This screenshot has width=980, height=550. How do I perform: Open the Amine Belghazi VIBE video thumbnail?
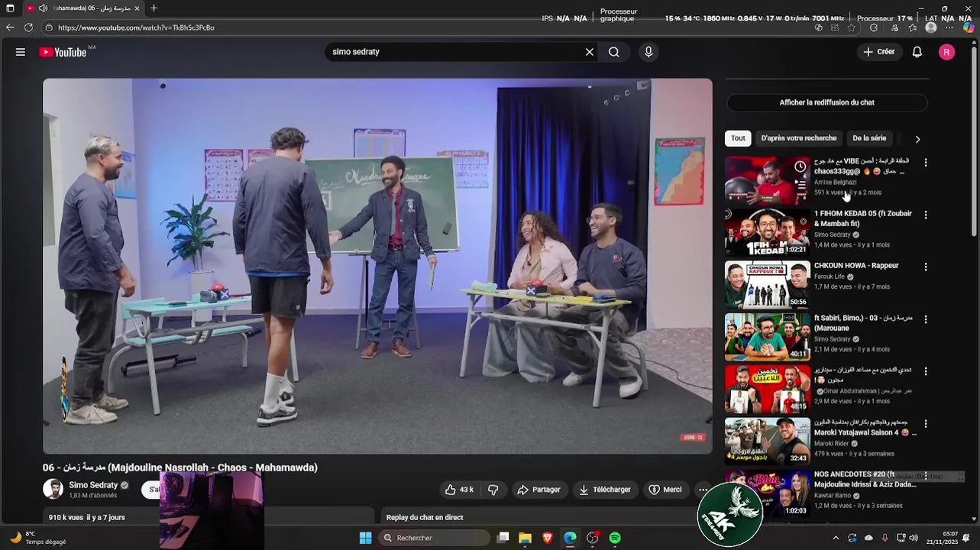click(767, 180)
